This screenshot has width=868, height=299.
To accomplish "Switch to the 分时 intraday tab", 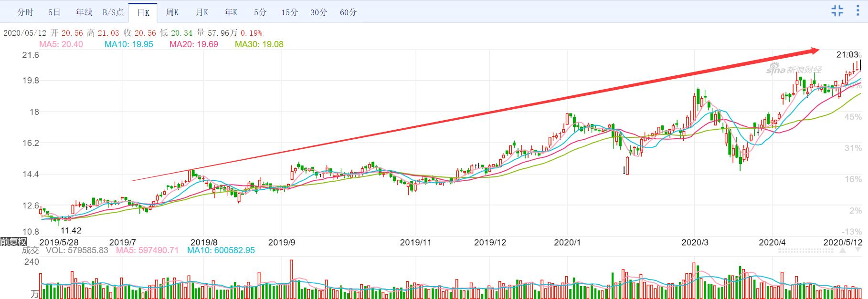I will click(25, 12).
